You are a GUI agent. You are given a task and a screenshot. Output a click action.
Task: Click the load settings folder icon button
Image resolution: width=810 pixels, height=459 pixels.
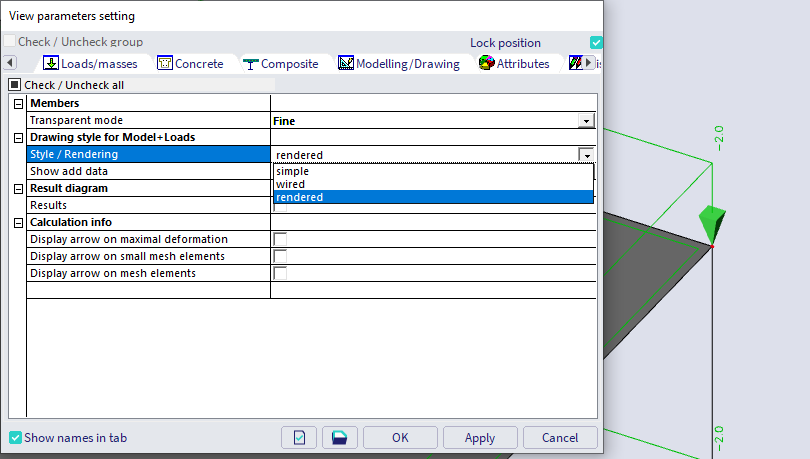pyautogui.click(x=339, y=438)
